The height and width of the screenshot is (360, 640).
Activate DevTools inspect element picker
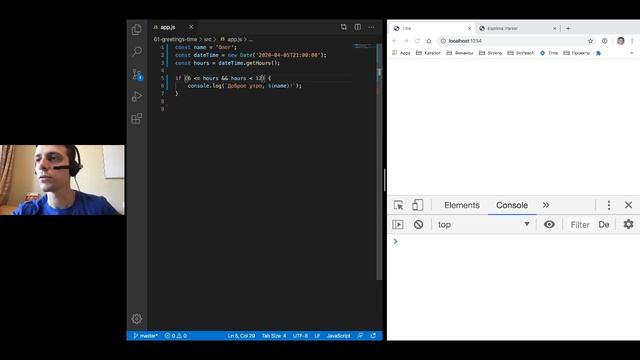398,205
